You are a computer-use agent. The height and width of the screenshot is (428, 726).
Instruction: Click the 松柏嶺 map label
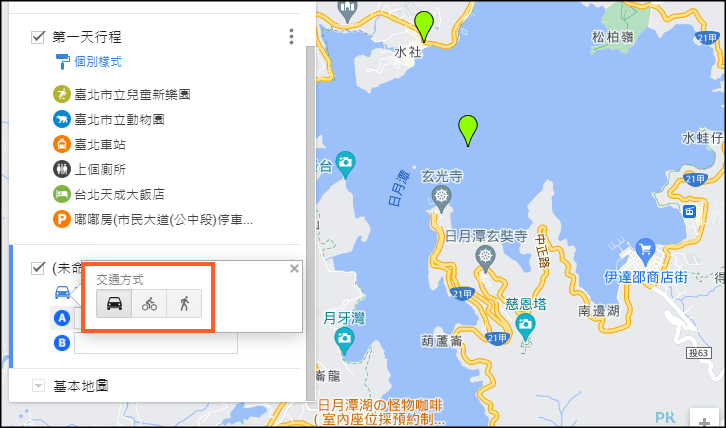(x=613, y=37)
